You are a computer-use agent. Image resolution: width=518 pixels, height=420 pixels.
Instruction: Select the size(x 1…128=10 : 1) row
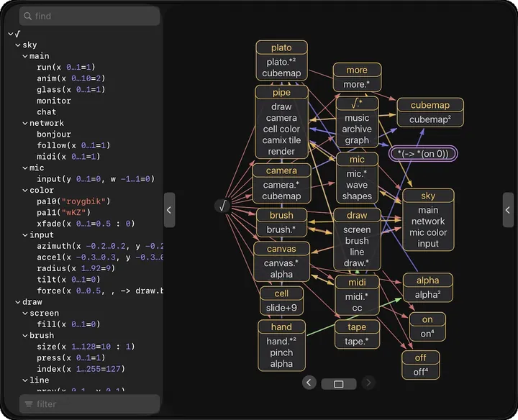click(x=86, y=347)
